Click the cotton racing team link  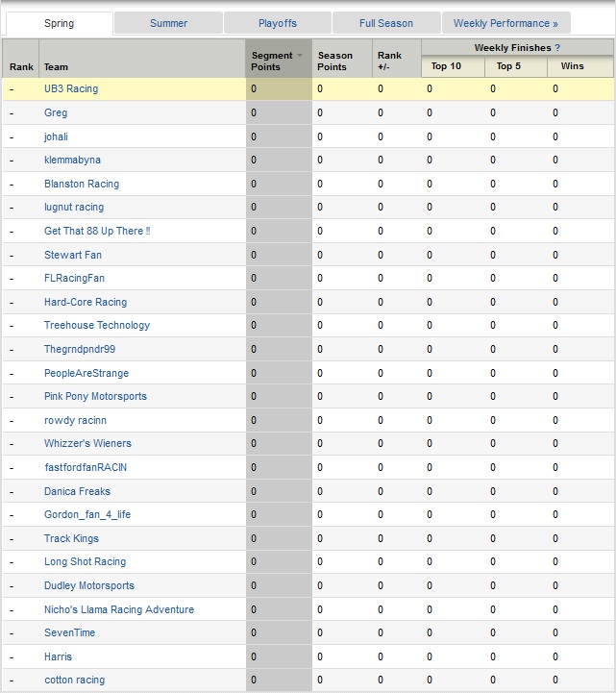[x=74, y=681]
